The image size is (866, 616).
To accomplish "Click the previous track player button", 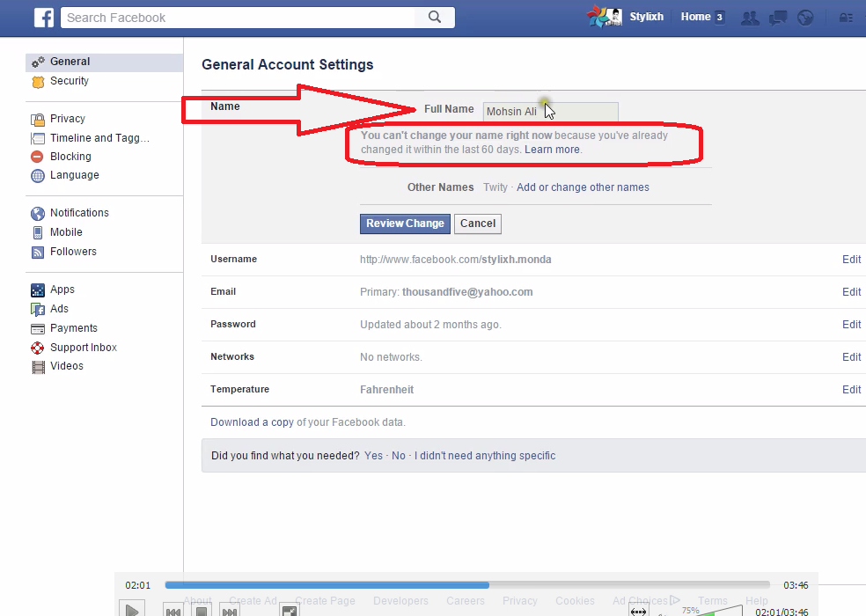I will point(173,611).
